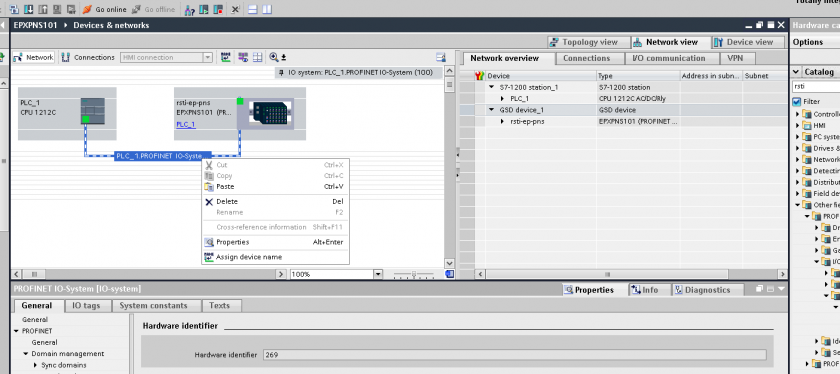Viewport: 840px width, 374px height.
Task: Click the Go online toolbar button
Action: pos(105,10)
